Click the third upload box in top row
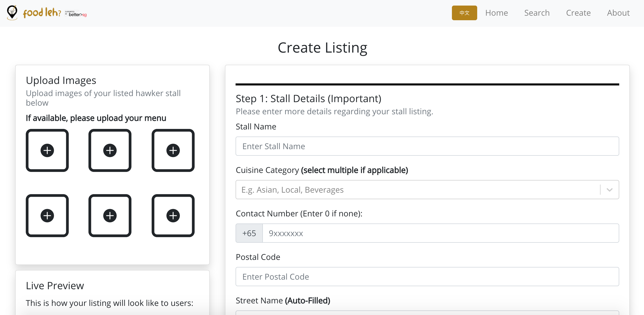The image size is (644, 315). [173, 150]
